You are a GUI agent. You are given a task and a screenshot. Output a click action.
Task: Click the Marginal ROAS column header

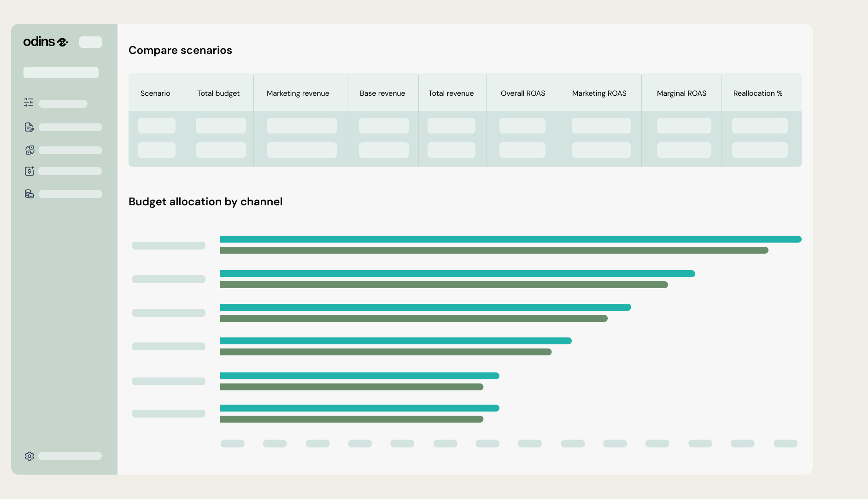(x=681, y=93)
